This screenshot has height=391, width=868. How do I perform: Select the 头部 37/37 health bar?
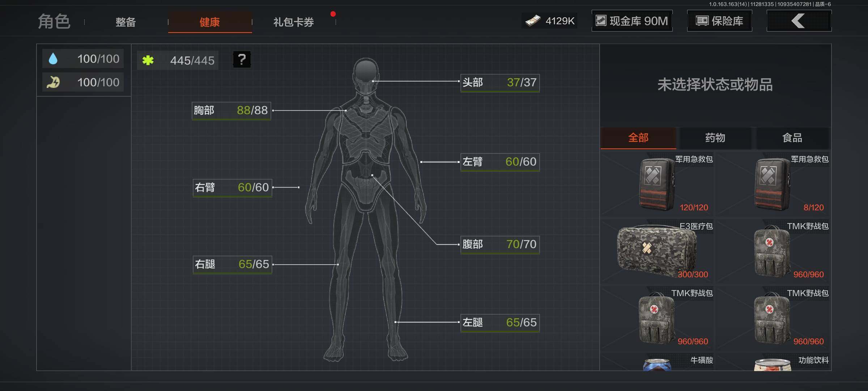[499, 83]
